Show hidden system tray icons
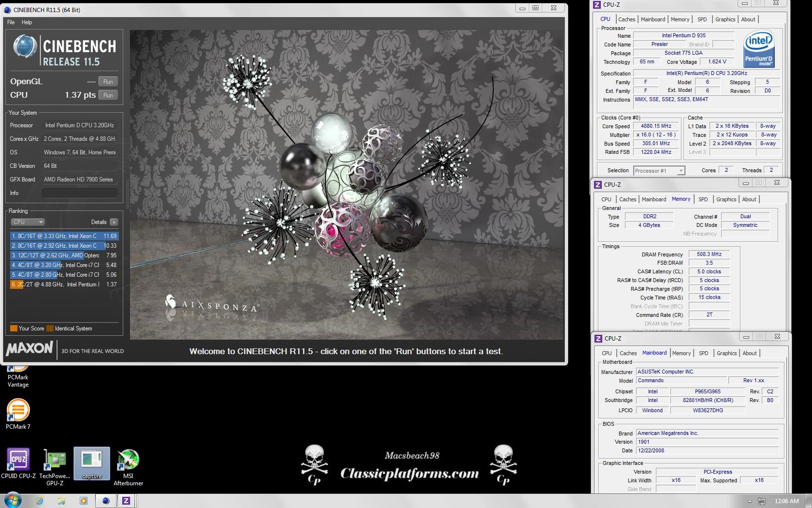812x508 pixels. pyautogui.click(x=750, y=501)
